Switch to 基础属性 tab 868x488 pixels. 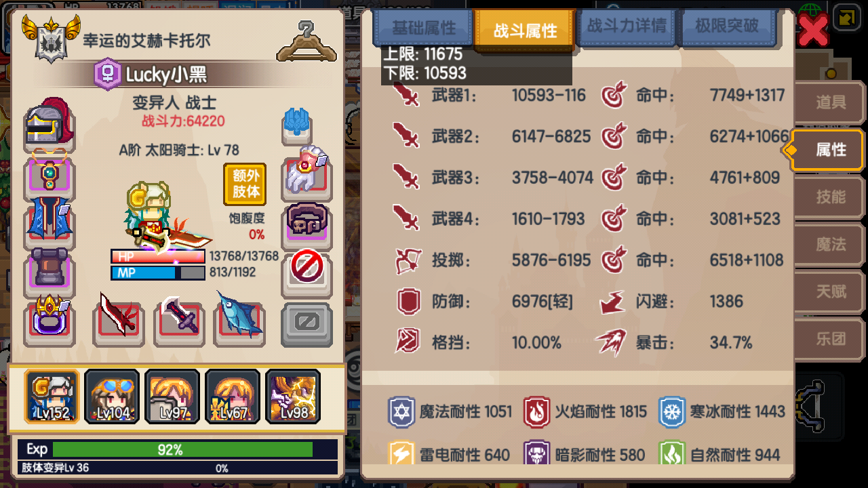[423, 28]
